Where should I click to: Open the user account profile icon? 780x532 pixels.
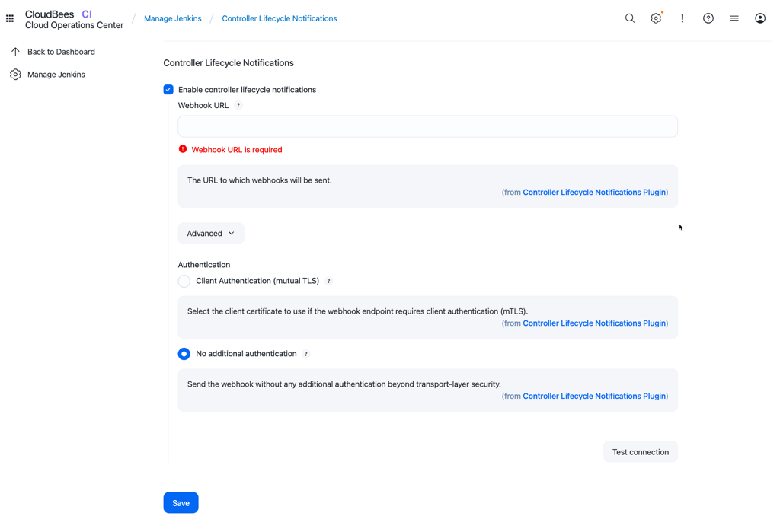click(760, 18)
